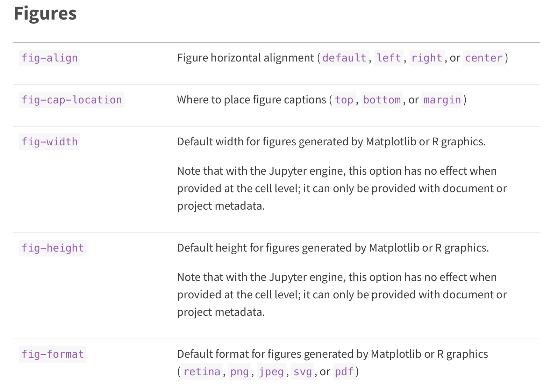Image resolution: width=551 pixels, height=392 pixels.
Task: Click the 'right' alignment value
Action: tap(427, 58)
